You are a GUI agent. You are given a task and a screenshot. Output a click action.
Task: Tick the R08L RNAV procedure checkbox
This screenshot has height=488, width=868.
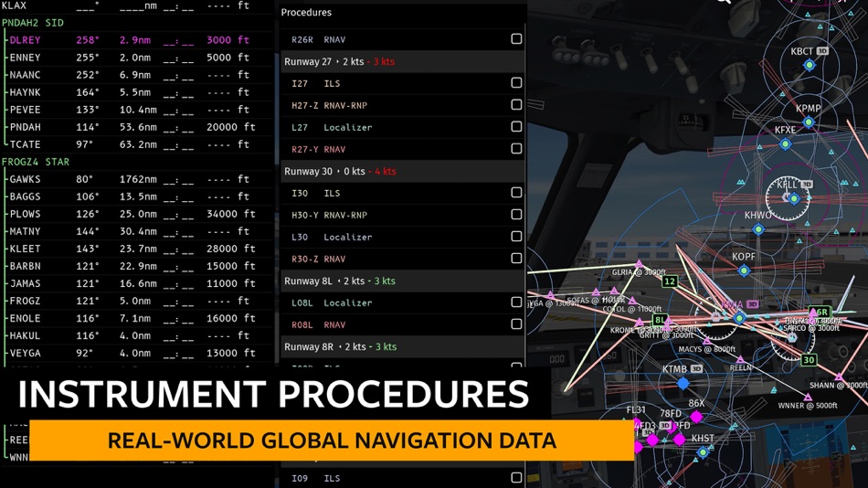pyautogui.click(x=516, y=324)
